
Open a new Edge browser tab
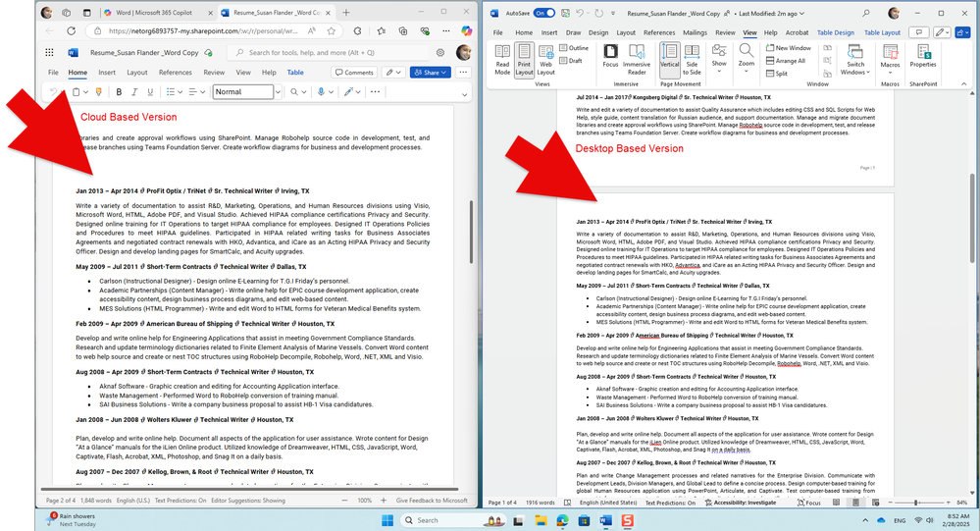click(x=346, y=13)
